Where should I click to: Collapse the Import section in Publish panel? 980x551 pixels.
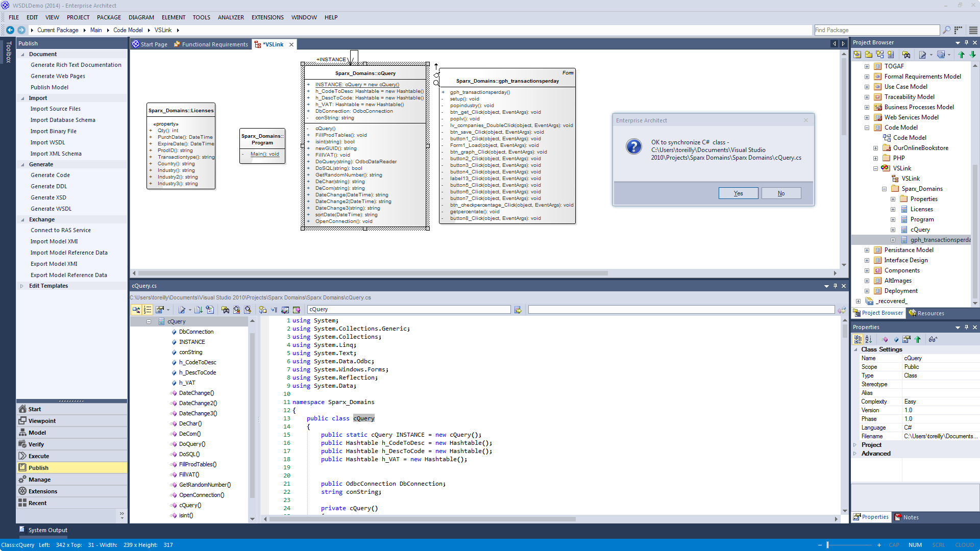(x=22, y=98)
